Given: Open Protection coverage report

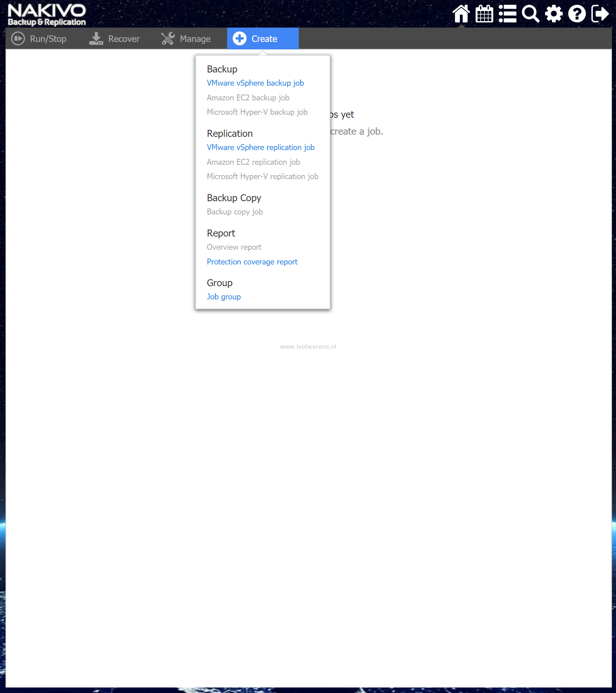Looking at the screenshot, I should [x=252, y=262].
